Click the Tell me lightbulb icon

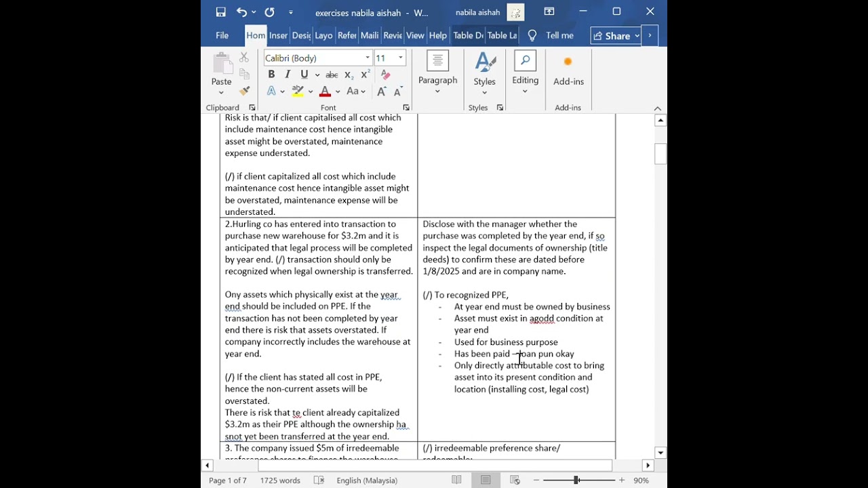[x=532, y=35]
